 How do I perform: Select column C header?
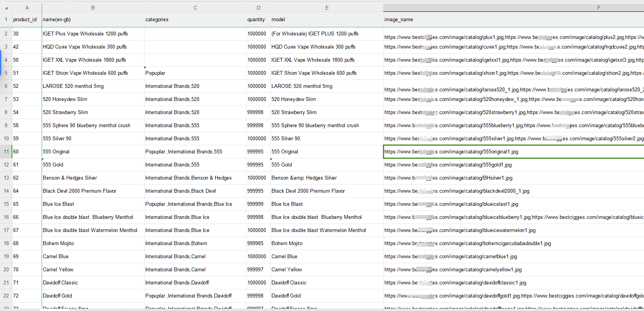[195, 8]
